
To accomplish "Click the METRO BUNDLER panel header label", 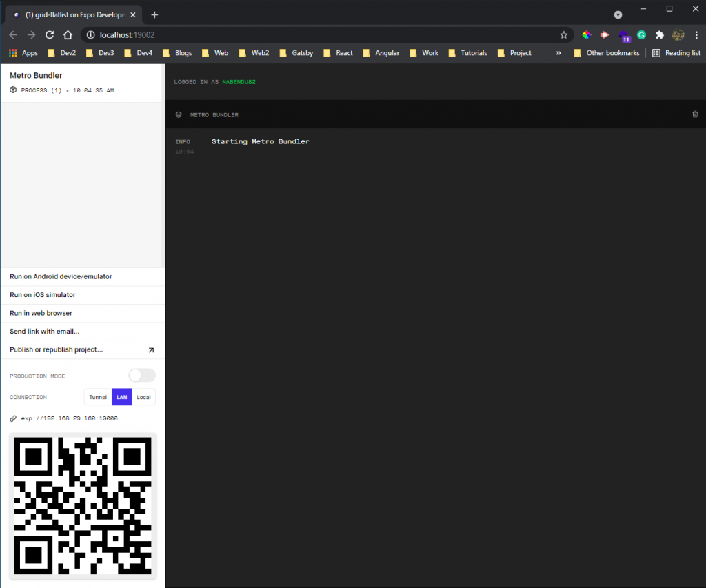I will coord(214,115).
